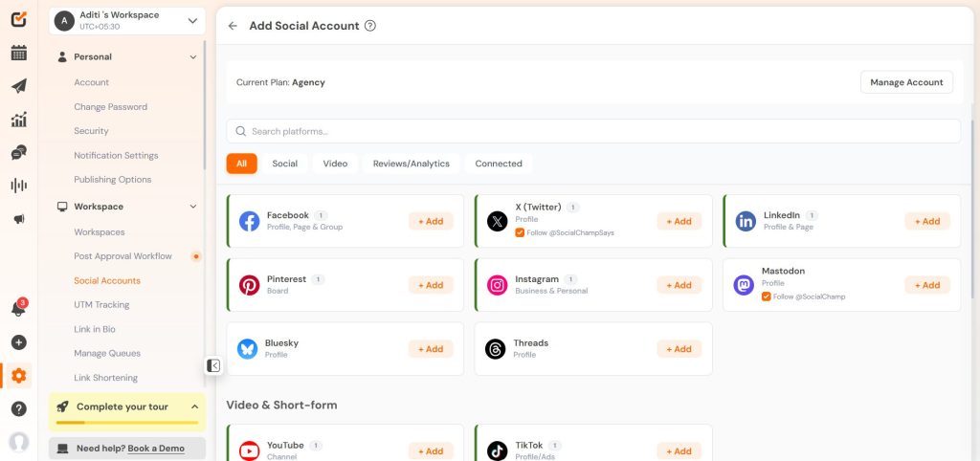This screenshot has width=980, height=461.
Task: Open the chat bubbles engage icon
Action: click(19, 152)
